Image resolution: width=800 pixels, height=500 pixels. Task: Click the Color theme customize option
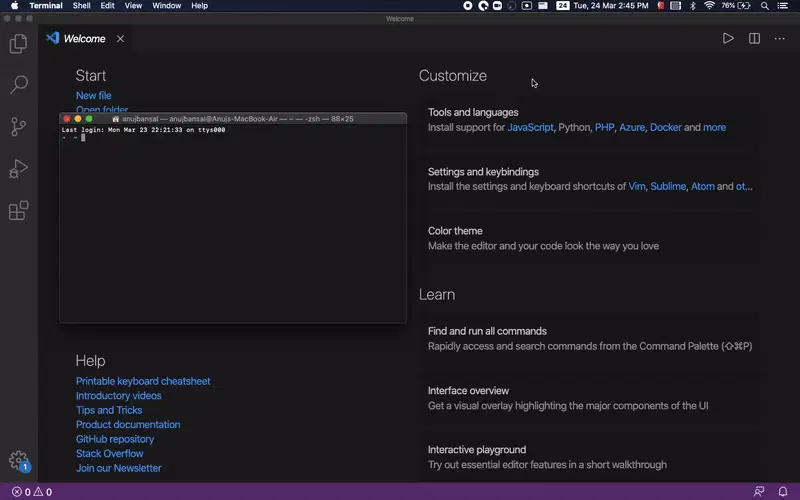pyautogui.click(x=543, y=238)
